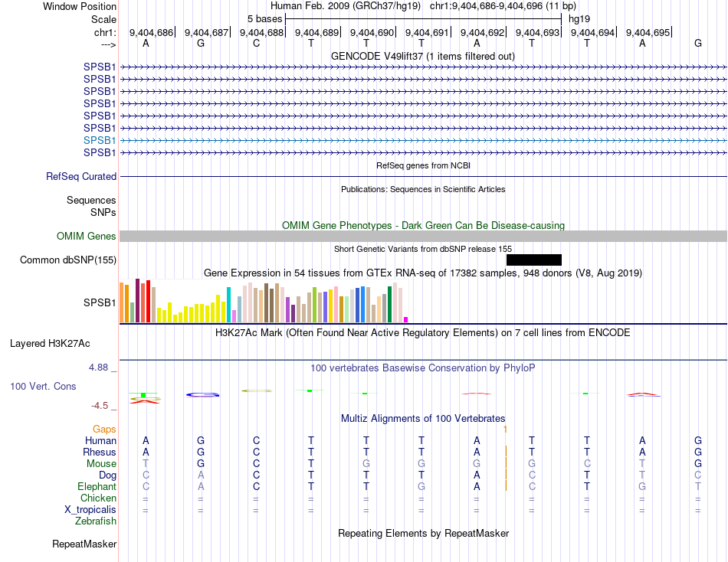The height and width of the screenshot is (562, 728).
Task: Click the -4.5 conservation minimum value
Action: click(x=100, y=406)
